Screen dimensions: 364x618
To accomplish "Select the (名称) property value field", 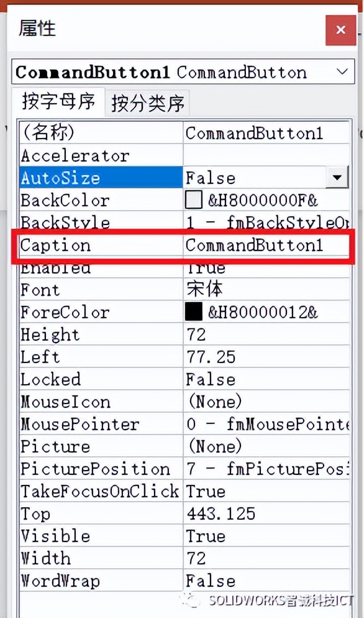I will [x=266, y=133].
